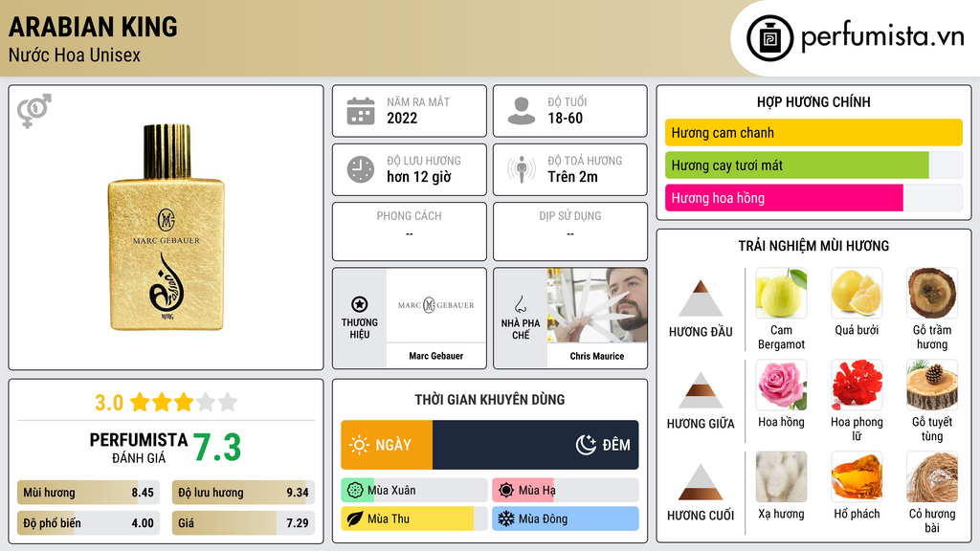The image size is (980, 551).
Task: Click the unisex gender symbol icon
Action: click(x=34, y=111)
